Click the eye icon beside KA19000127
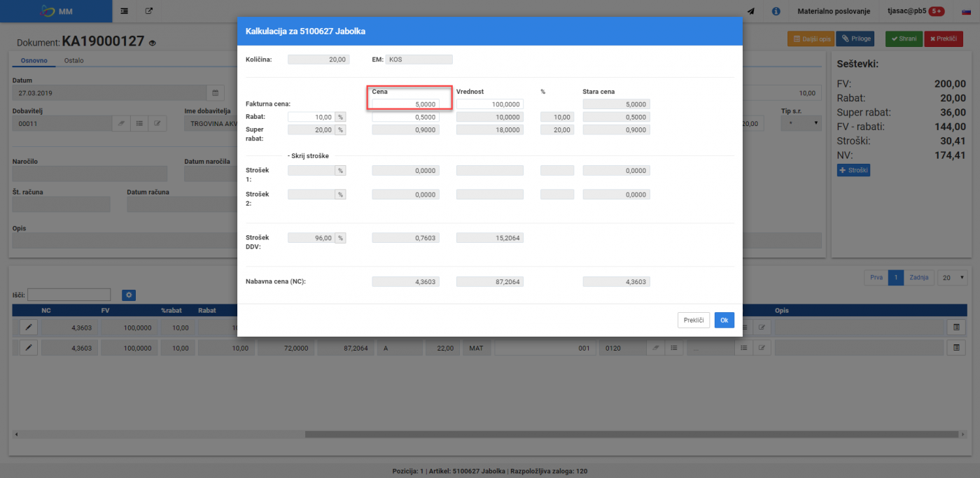 [x=152, y=43]
